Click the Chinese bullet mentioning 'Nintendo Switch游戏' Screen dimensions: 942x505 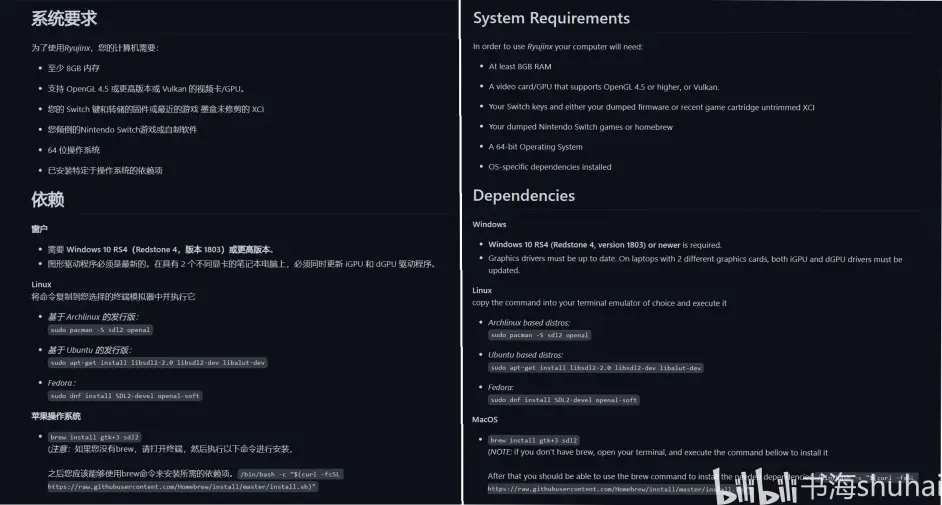tap(123, 130)
